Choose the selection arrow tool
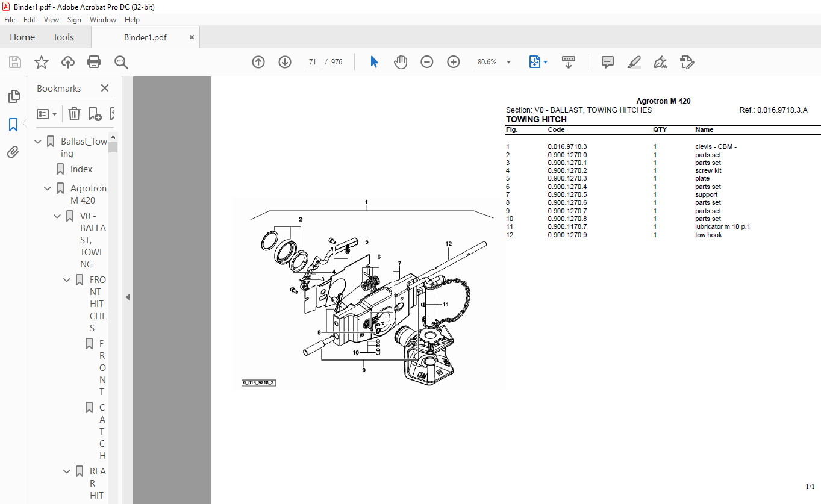The image size is (821, 504). (x=374, y=62)
